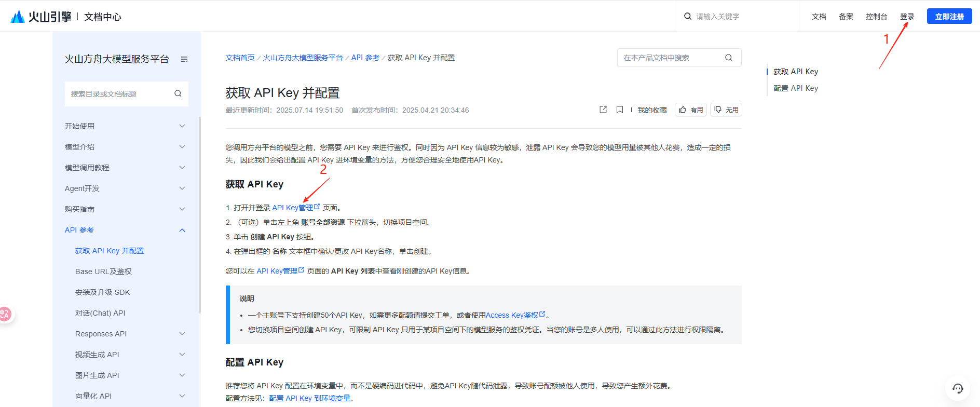Image resolution: width=980 pixels, height=407 pixels.
Task: Open 控制台 in the top navigation
Action: pos(877,17)
